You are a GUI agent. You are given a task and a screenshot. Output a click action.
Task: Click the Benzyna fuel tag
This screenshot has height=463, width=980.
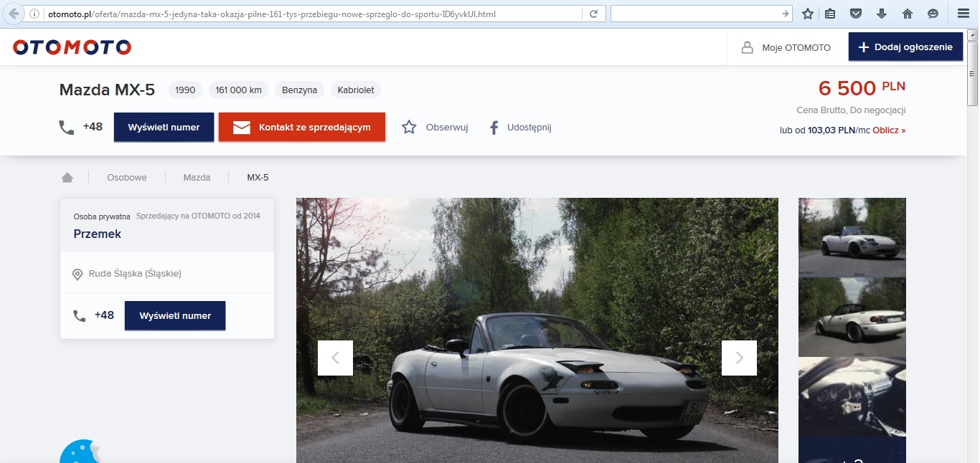point(299,90)
